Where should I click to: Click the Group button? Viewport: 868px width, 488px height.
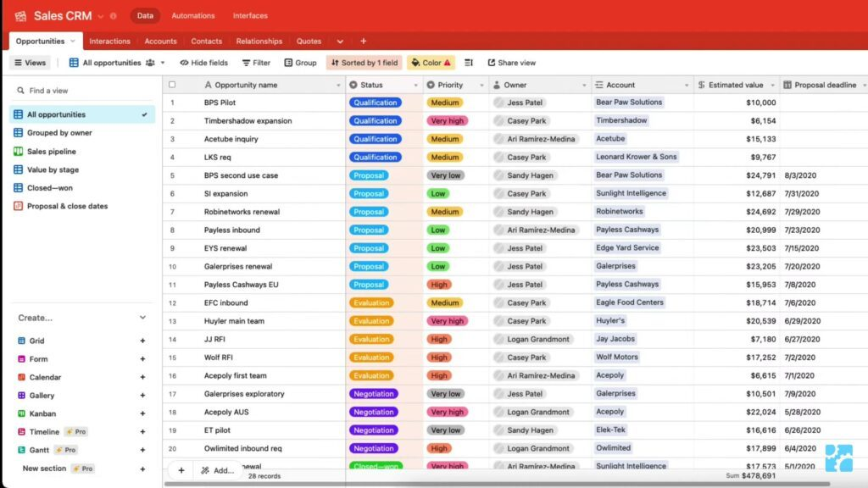point(301,63)
